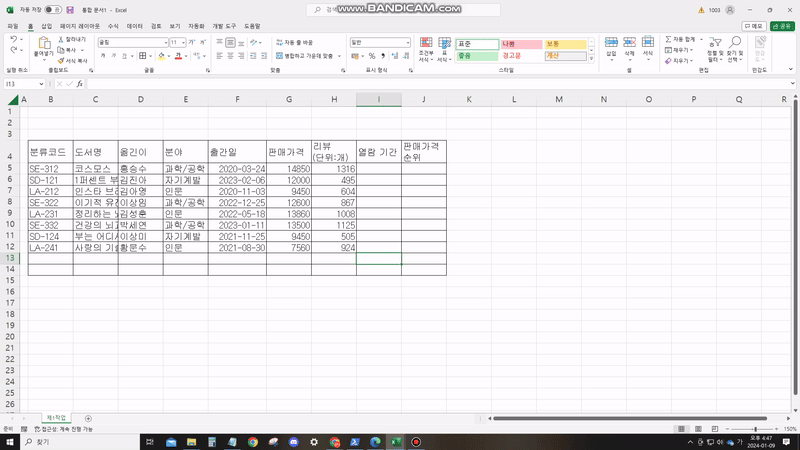Toggle Merge and Center (병합하고 가운데 맞춤)
This screenshot has height=450, width=800.
tap(305, 56)
